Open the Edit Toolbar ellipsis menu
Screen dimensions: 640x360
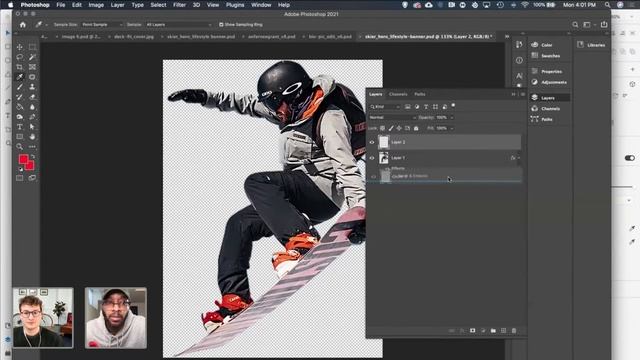pyautogui.click(x=32, y=147)
